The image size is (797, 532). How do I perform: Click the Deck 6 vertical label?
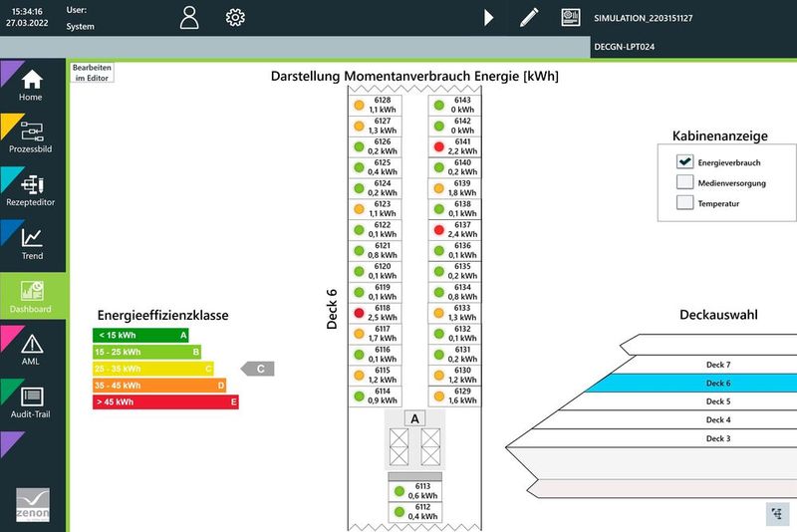pos(332,309)
